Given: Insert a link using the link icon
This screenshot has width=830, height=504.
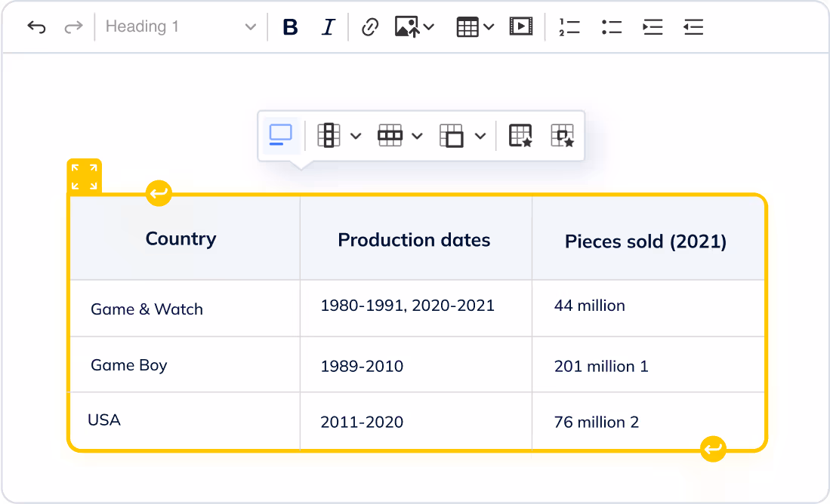Looking at the screenshot, I should [369, 27].
